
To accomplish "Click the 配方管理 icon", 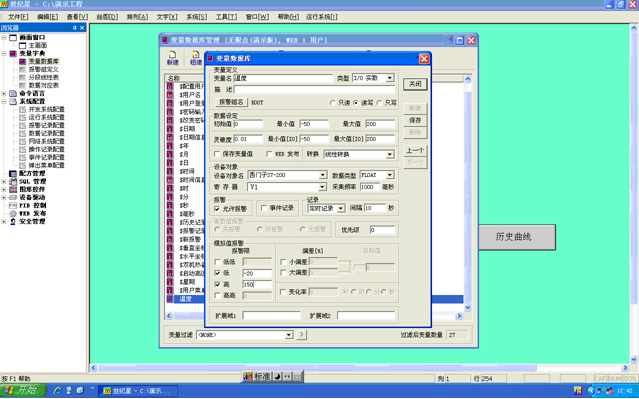I will pos(13,173).
